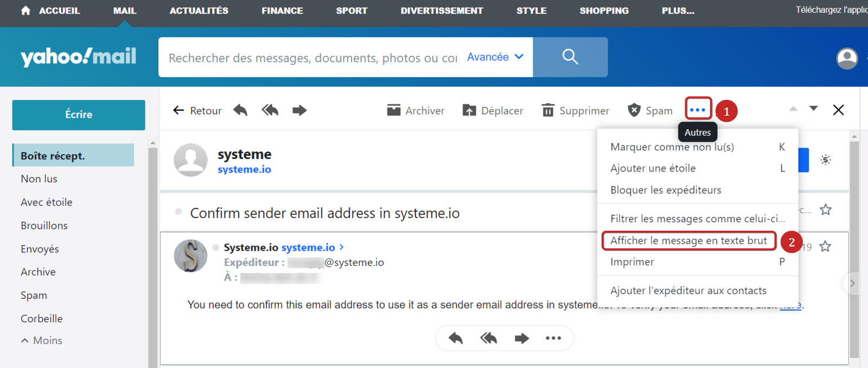Forward from the bottom action bar
868x368 pixels.
[522, 339]
